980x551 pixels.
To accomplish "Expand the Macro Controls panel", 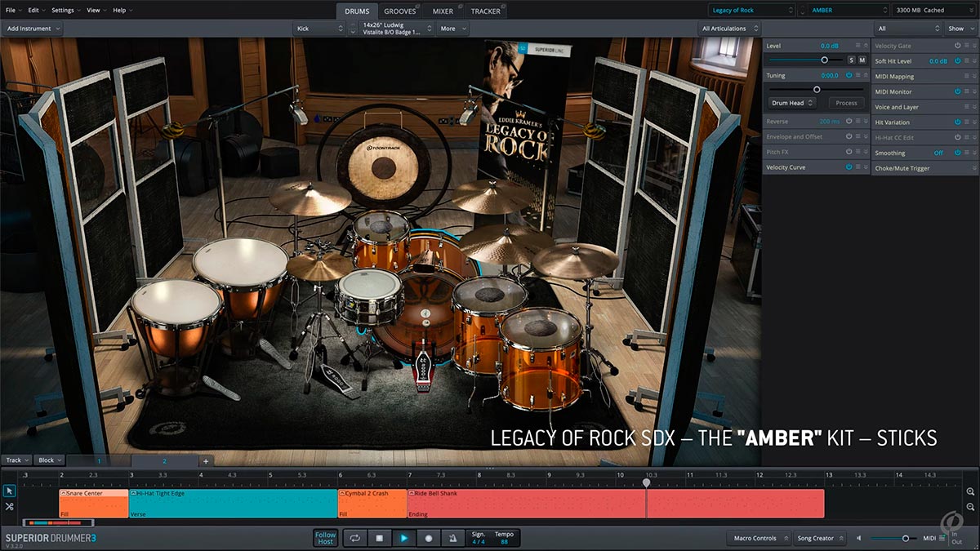I will (x=759, y=538).
